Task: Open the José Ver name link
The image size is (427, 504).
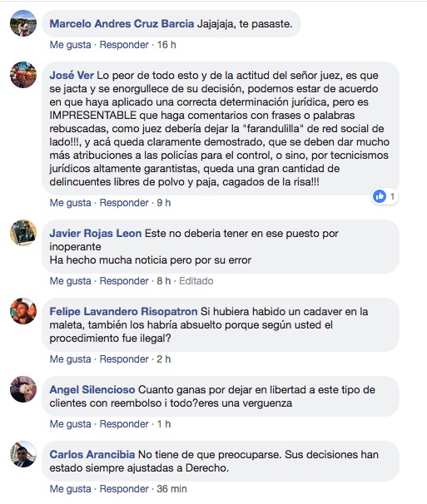Action: 72,75
